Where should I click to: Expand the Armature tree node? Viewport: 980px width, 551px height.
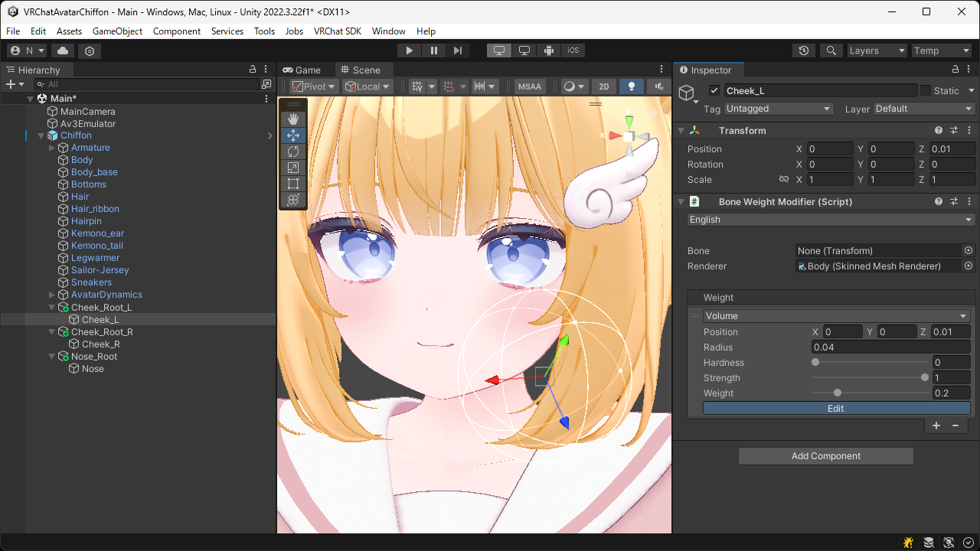pos(52,148)
